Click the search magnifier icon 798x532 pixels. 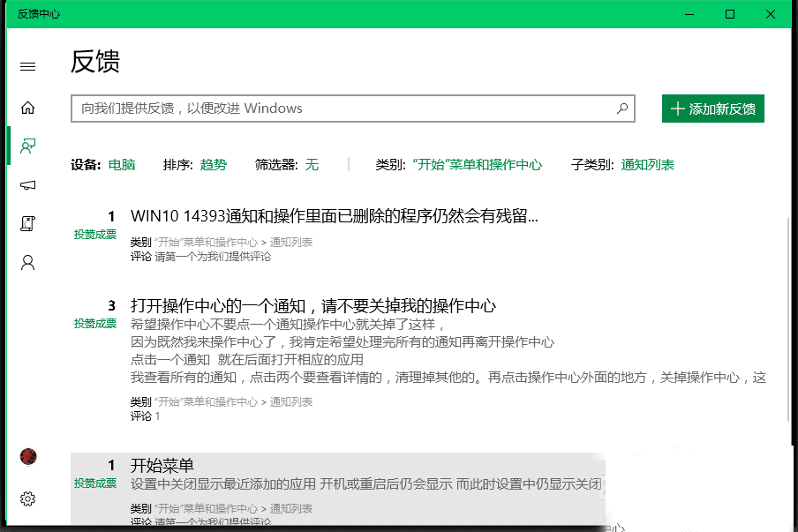coord(622,109)
